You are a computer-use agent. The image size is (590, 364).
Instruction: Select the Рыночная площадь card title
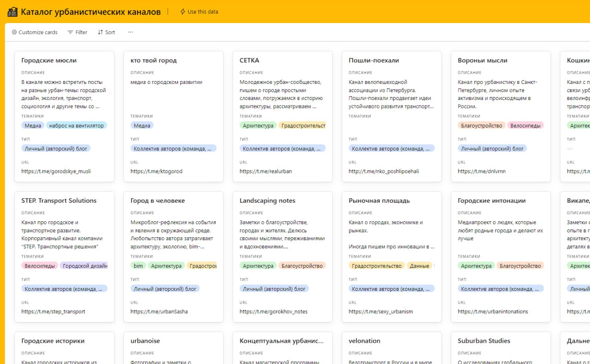click(379, 200)
